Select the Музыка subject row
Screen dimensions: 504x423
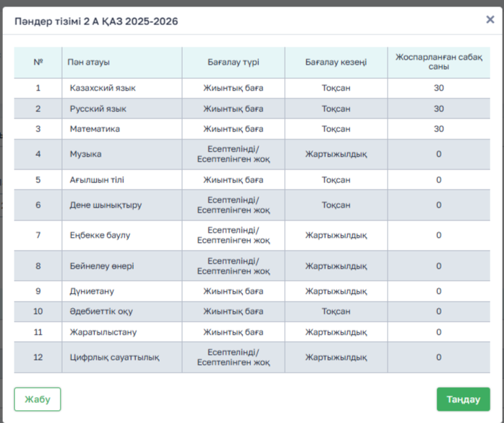(x=86, y=154)
